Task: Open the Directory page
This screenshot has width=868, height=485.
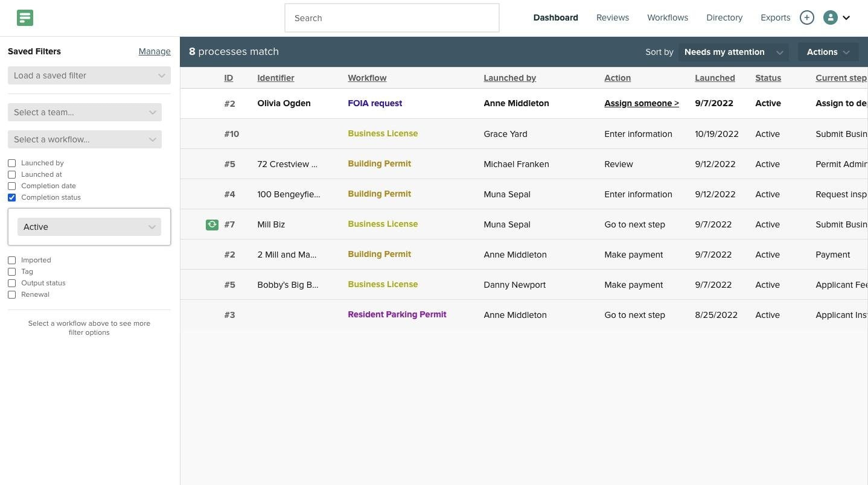Action: (x=724, y=17)
